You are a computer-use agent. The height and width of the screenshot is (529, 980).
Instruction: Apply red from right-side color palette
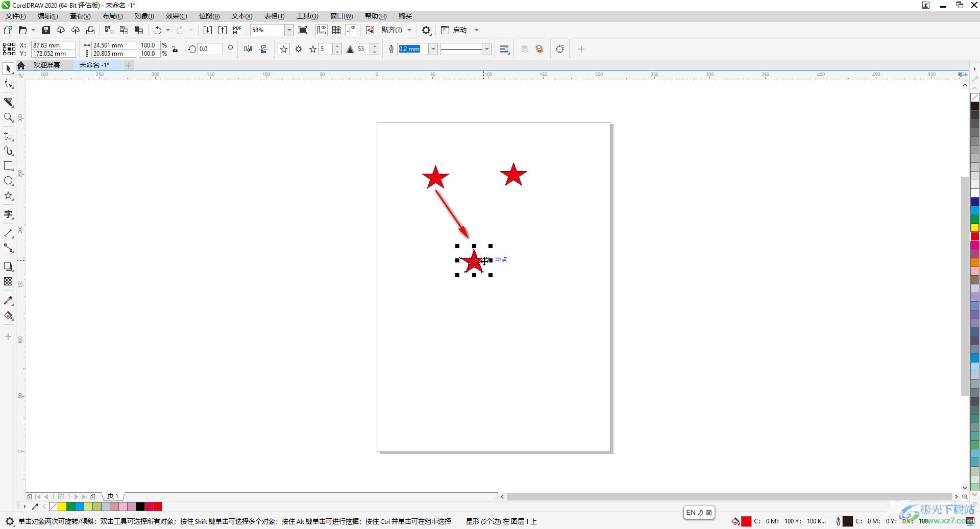pos(974,236)
